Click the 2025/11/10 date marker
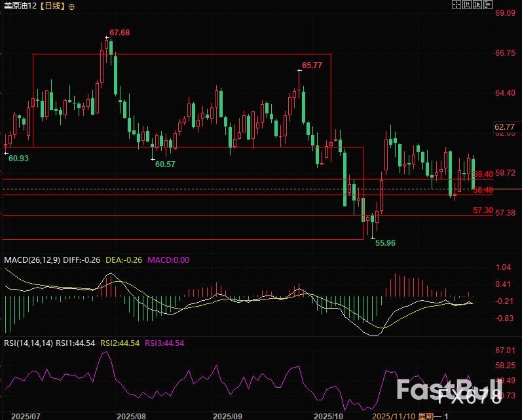Screen dimensions: 522x420 [x=393, y=415]
